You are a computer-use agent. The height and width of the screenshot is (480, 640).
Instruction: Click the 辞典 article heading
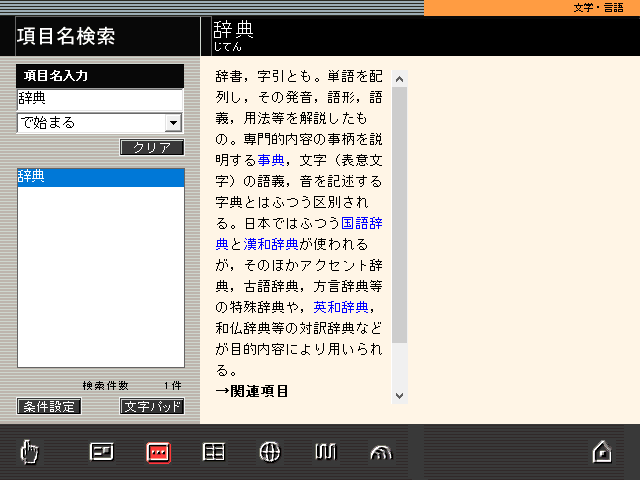233,29
